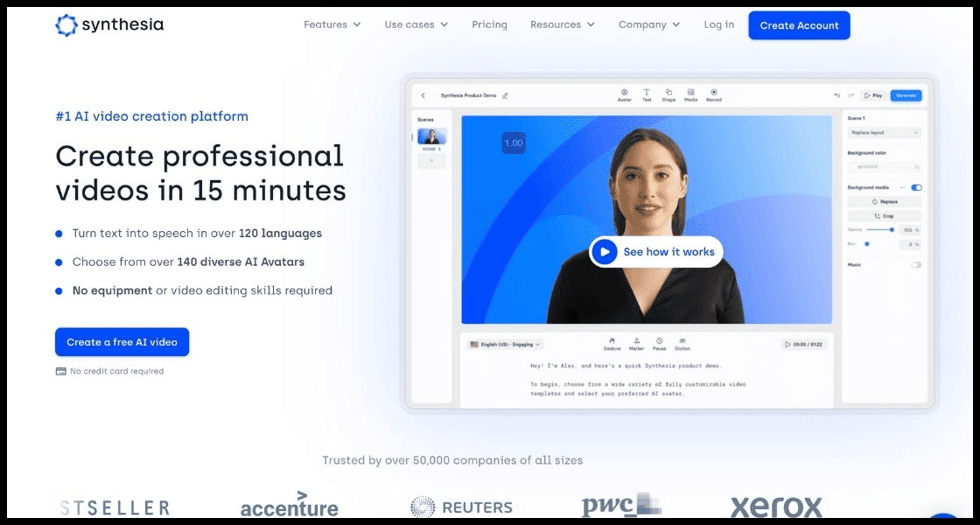This screenshot has width=980, height=525.
Task: Expand the Replace layout dropdown
Action: (x=884, y=133)
